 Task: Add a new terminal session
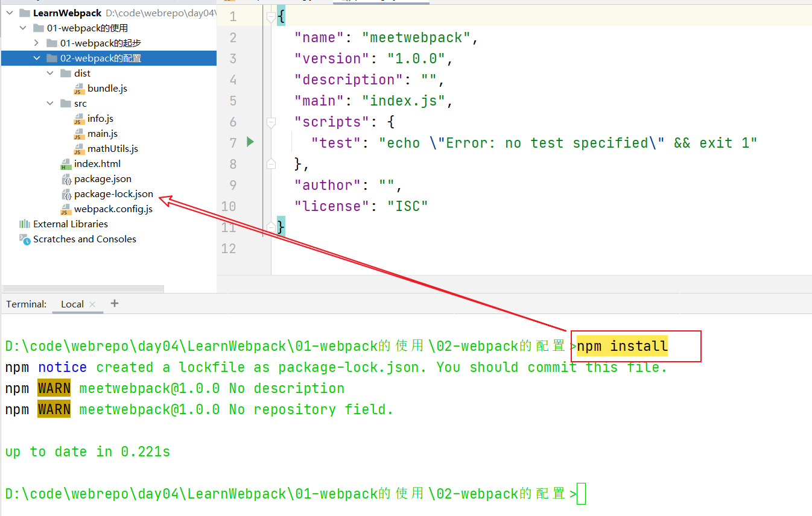[115, 303]
